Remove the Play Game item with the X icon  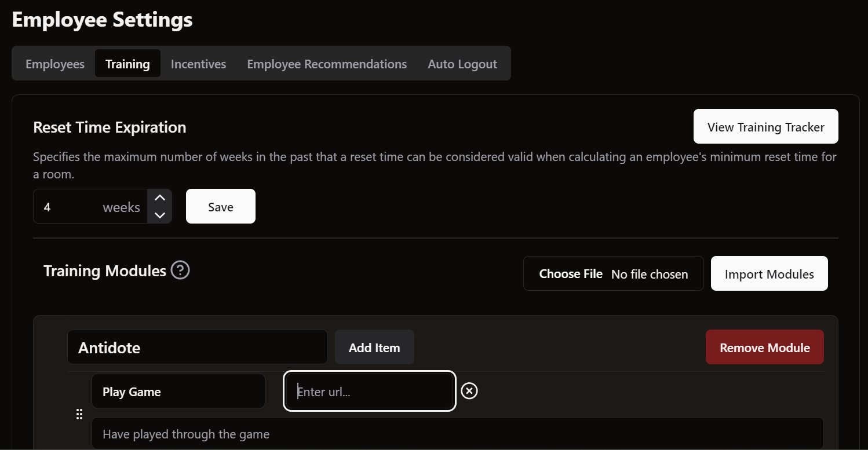[x=469, y=392]
